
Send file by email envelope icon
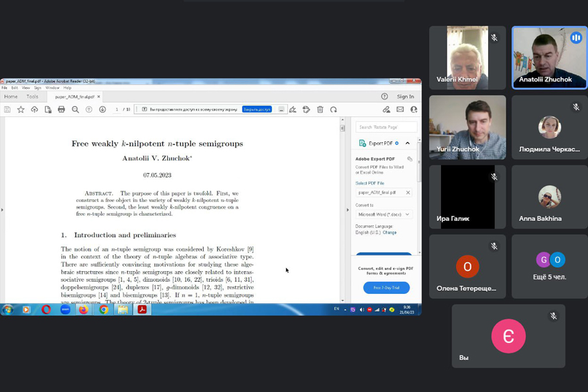pos(400,110)
